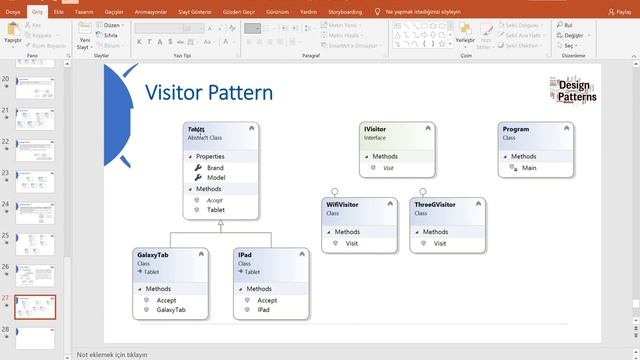Click the lightbulb tell-me icon

pos(378,12)
